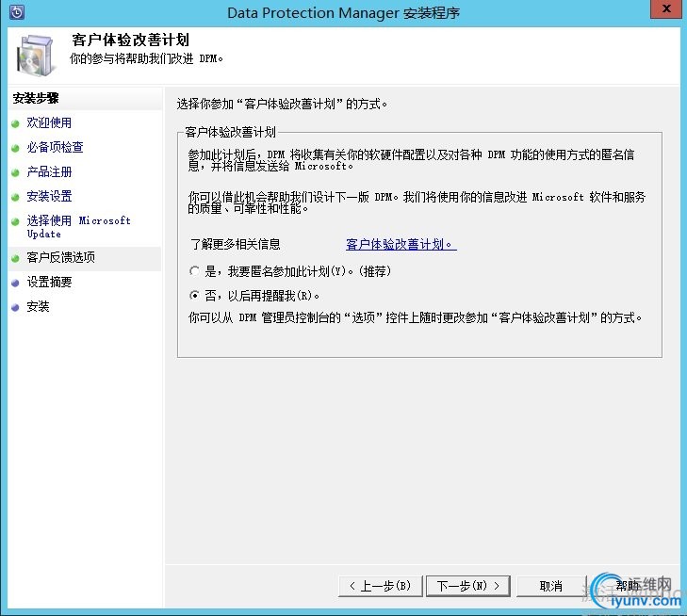
Task: Click the window title Data Protection Manager 安装程序
Action: point(343,12)
